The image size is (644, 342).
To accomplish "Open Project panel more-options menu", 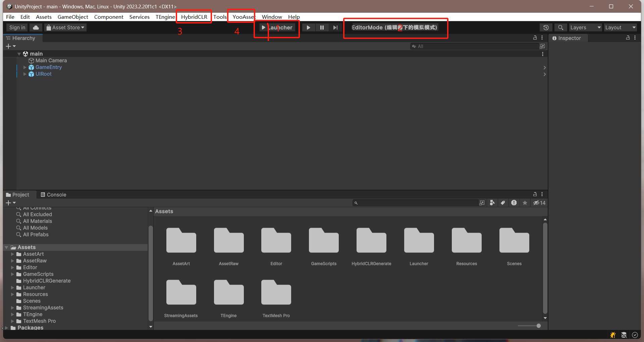I will tap(542, 194).
